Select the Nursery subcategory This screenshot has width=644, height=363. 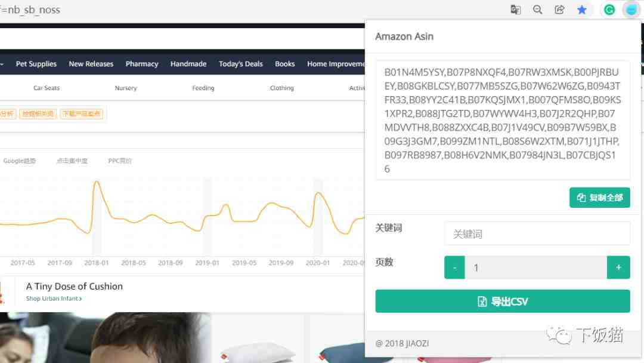126,88
